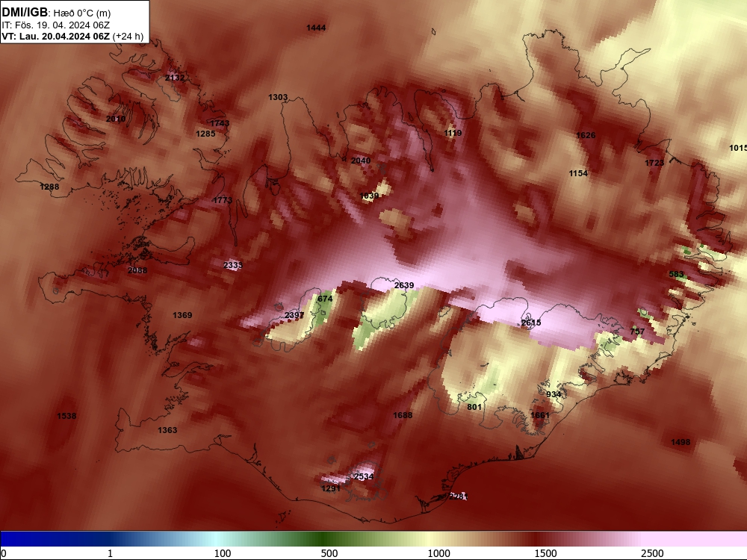Select the 1444 height value
This screenshot has width=747, height=560.
point(316,28)
